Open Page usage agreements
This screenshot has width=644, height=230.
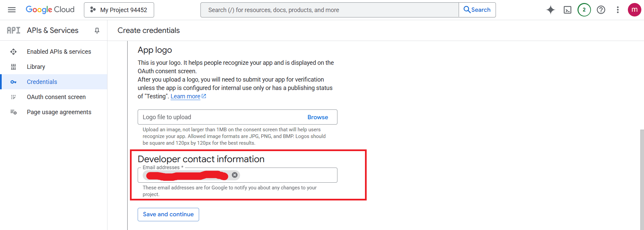[x=59, y=112]
